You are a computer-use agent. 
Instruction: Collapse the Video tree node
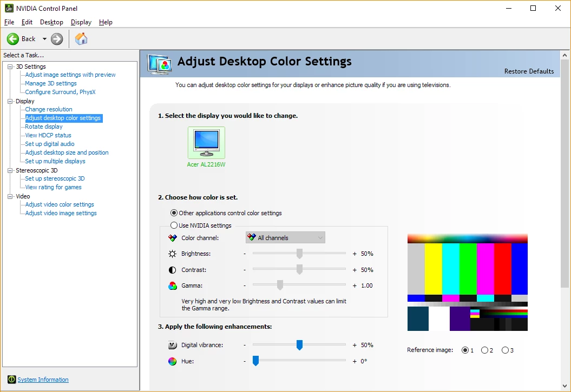pyautogui.click(x=10, y=196)
